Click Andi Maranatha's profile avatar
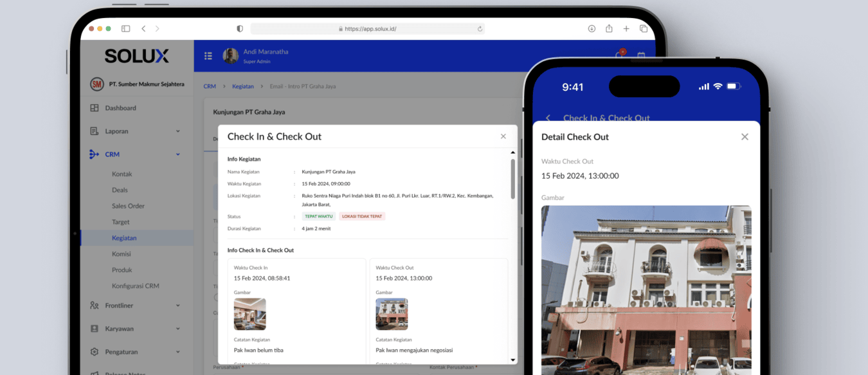The image size is (868, 375). (x=231, y=56)
